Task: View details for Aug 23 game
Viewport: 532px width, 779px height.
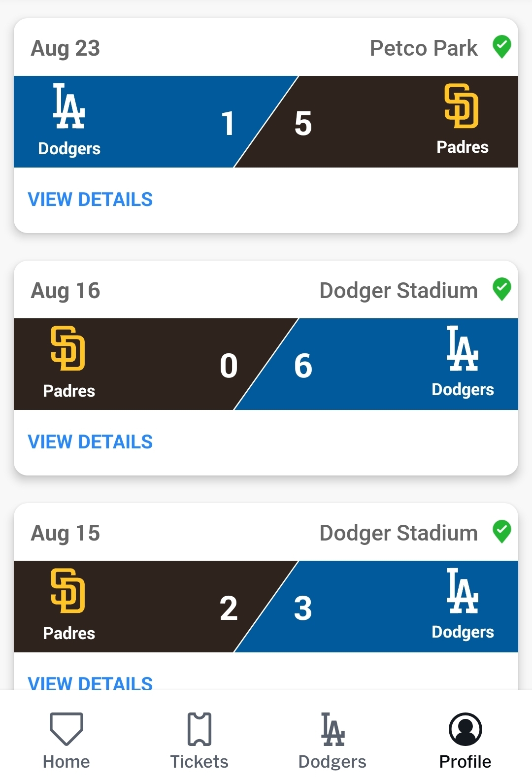Action: tap(90, 200)
